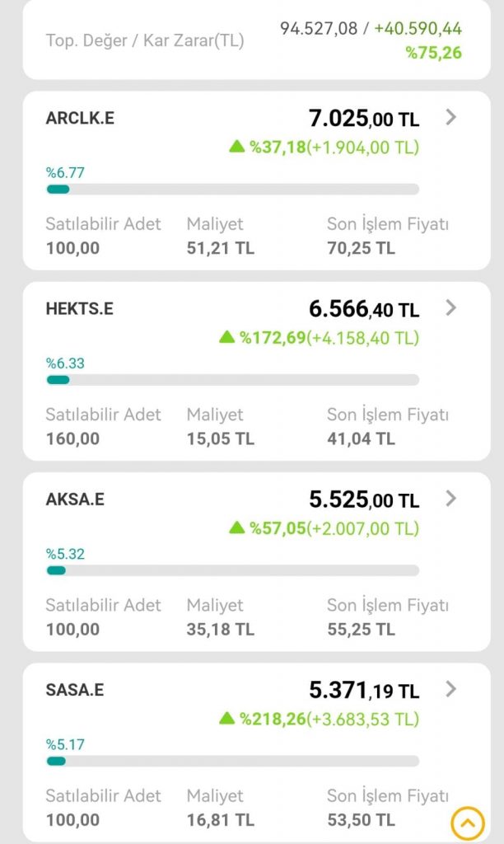Open the AKSA.E ticker label

(76, 499)
